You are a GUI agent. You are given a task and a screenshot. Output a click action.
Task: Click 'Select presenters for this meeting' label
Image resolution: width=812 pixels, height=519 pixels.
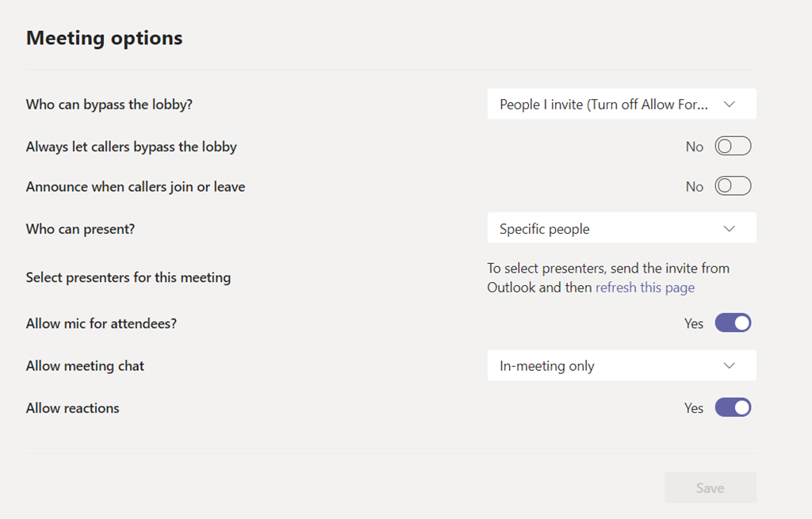pyautogui.click(x=128, y=278)
